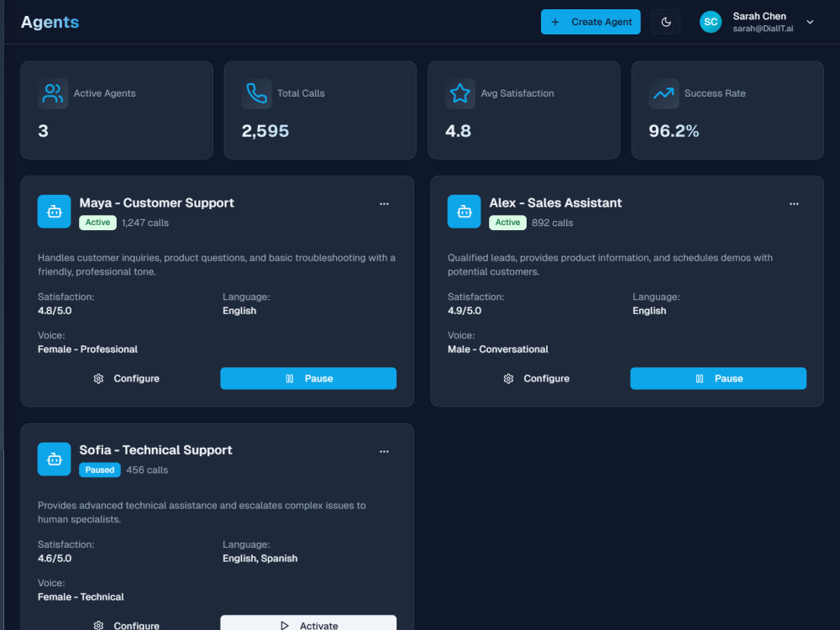Click Alex - Sales Assistant title
The width and height of the screenshot is (840, 630).
pos(555,203)
